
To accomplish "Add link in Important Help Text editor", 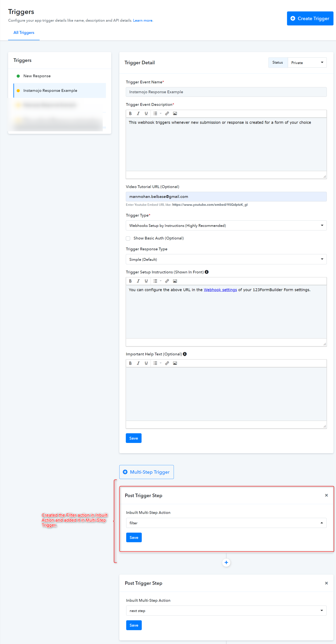I will pyautogui.click(x=167, y=363).
